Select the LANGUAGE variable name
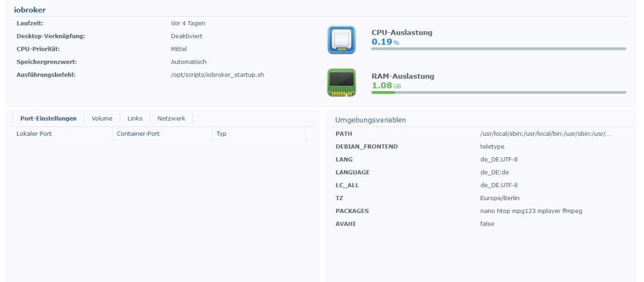The height and width of the screenshot is (282, 644). tap(353, 172)
